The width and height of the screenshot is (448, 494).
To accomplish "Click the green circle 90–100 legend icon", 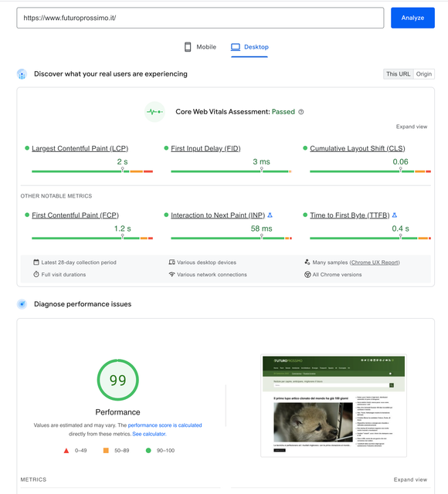I will pos(148,451).
